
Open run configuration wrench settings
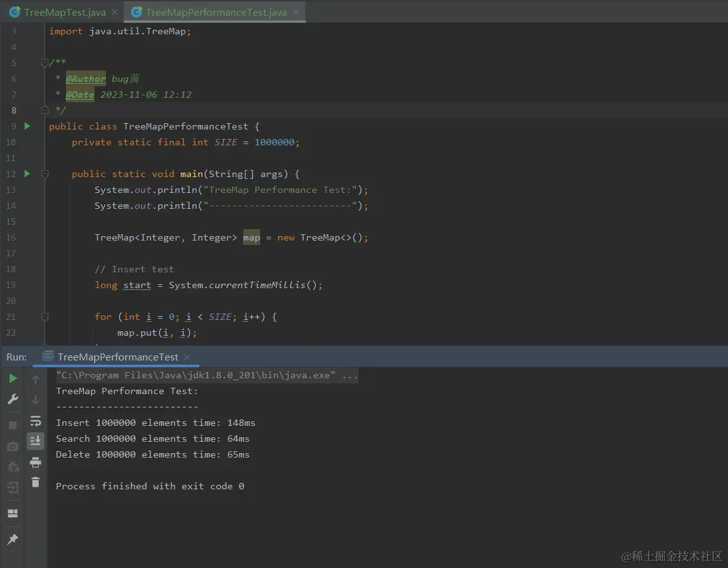tap(13, 399)
